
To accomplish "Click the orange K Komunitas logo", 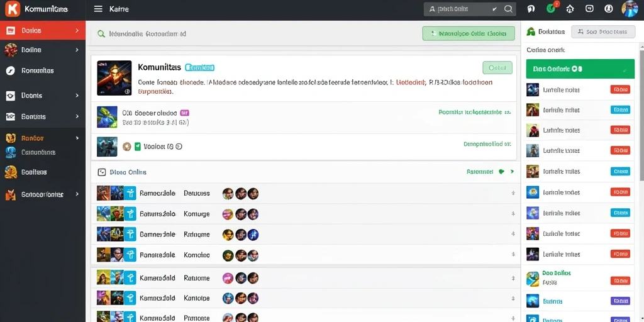I will click(x=13, y=9).
